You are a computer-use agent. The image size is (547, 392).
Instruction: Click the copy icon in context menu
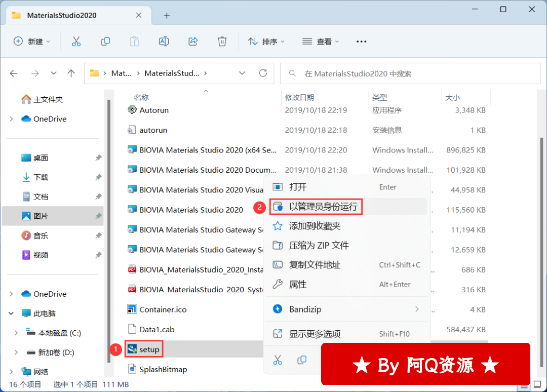(302, 360)
